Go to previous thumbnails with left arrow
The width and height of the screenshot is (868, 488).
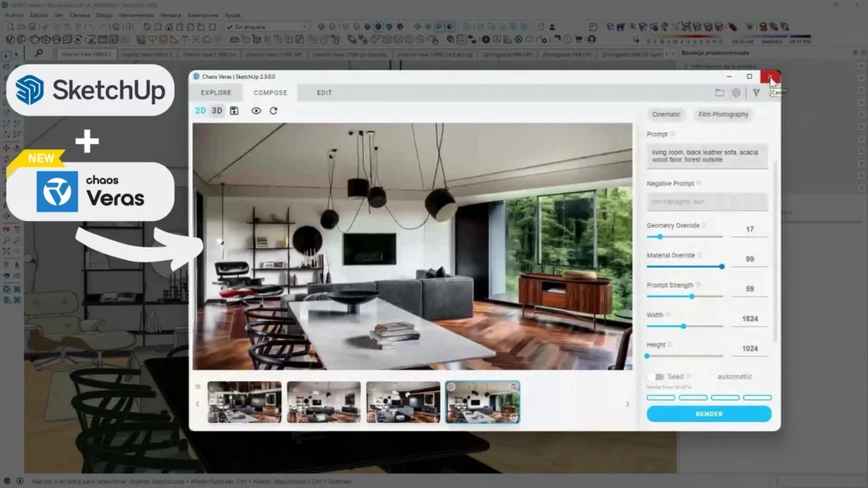[198, 404]
